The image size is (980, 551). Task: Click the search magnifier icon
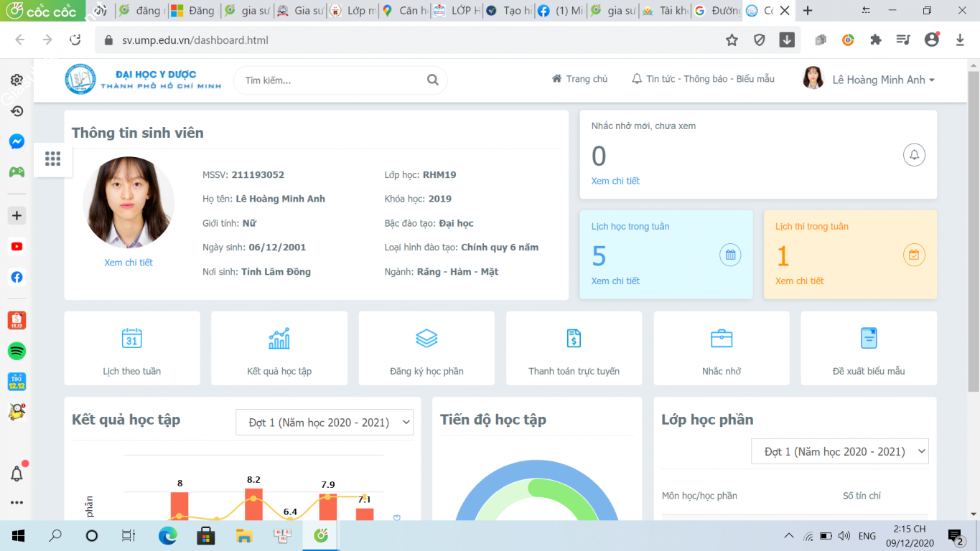tap(432, 80)
